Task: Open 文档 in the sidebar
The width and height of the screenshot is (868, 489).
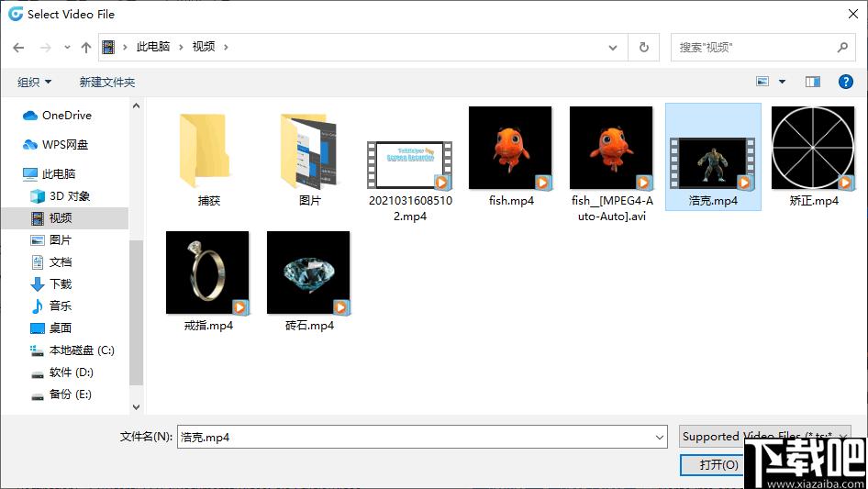Action: click(x=51, y=262)
